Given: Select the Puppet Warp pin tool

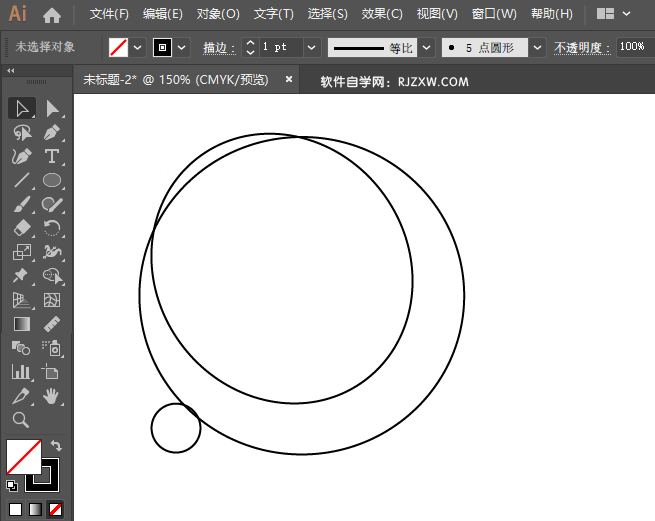Looking at the screenshot, I should click(22, 276).
